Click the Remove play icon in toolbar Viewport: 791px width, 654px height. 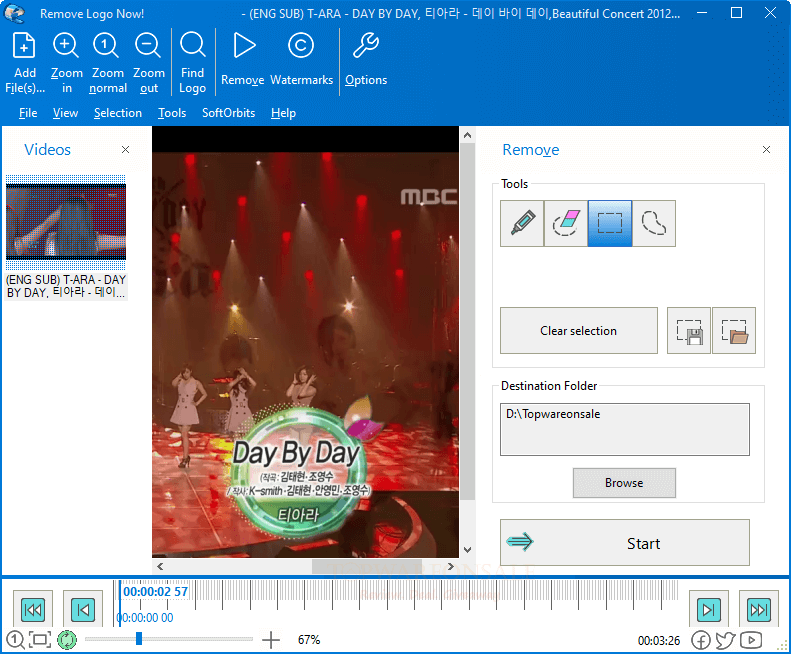coord(244,45)
